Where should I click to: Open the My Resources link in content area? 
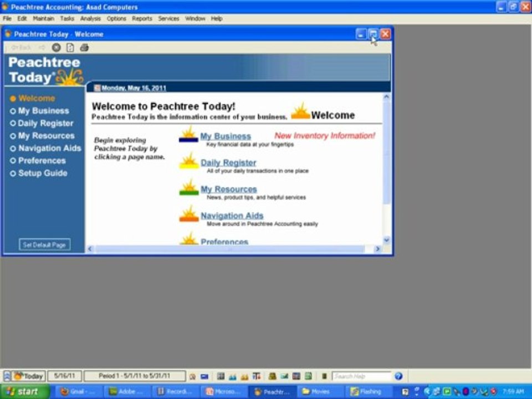(229, 190)
